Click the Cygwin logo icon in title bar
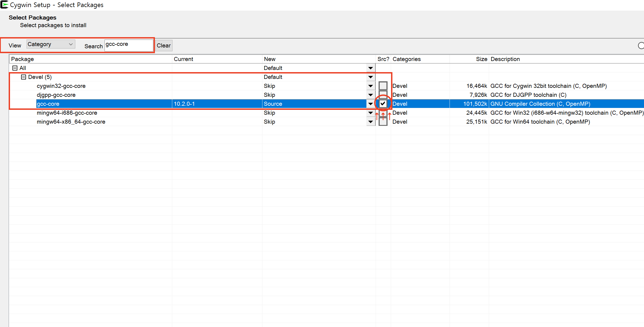 [x=4, y=5]
